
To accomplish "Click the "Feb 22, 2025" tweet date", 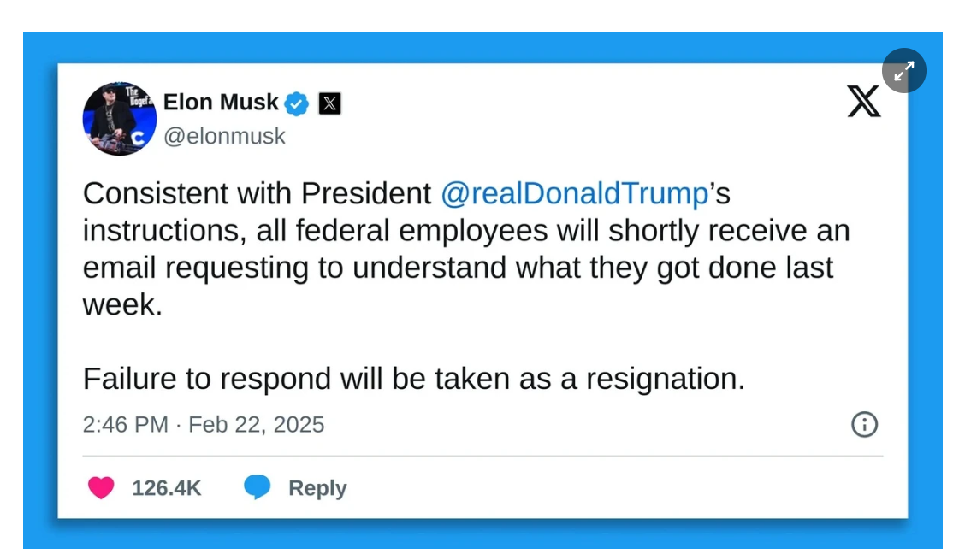I will (x=257, y=425).
